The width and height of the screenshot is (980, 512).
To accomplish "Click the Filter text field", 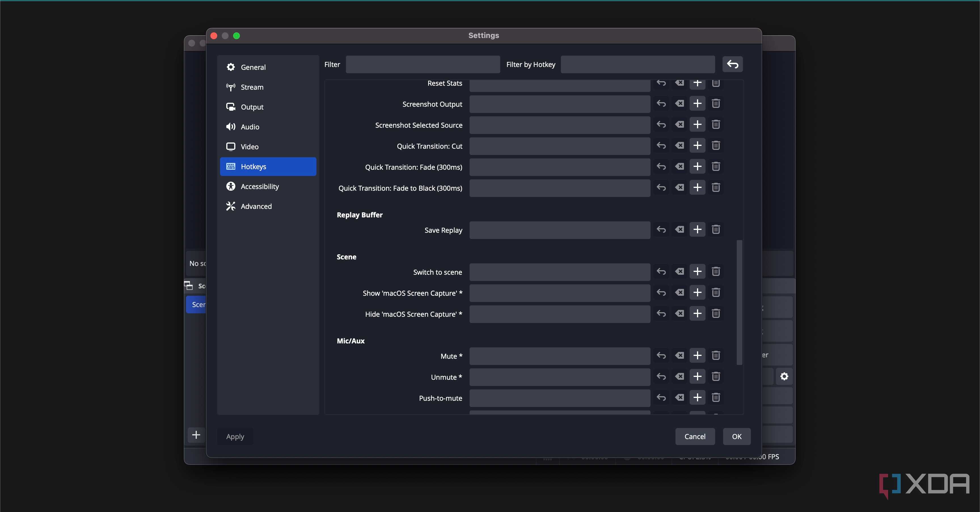I will 423,64.
